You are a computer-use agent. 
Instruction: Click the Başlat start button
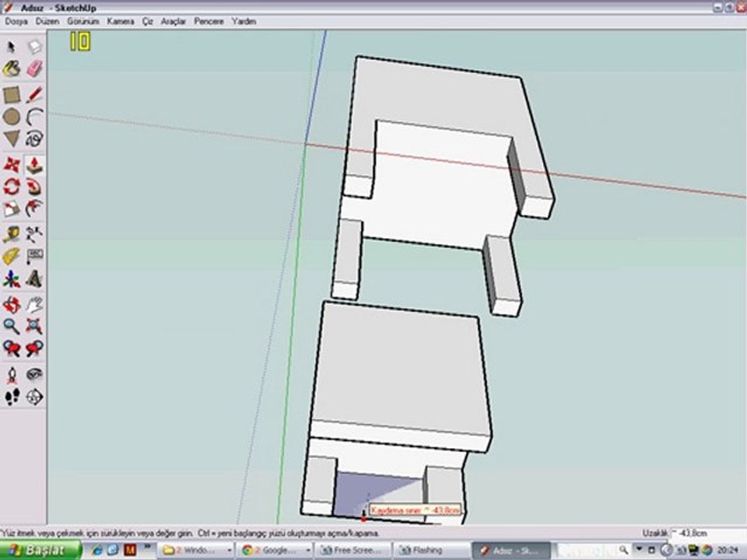40,550
